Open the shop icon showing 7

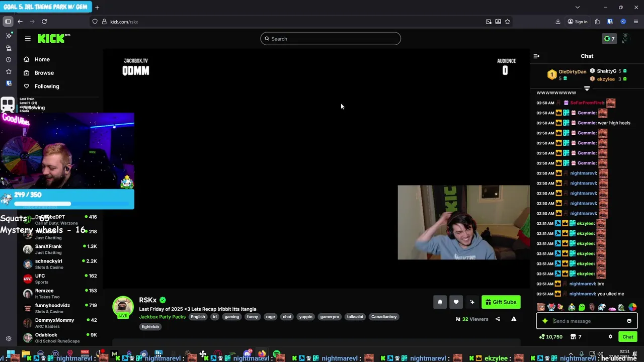pos(576,337)
